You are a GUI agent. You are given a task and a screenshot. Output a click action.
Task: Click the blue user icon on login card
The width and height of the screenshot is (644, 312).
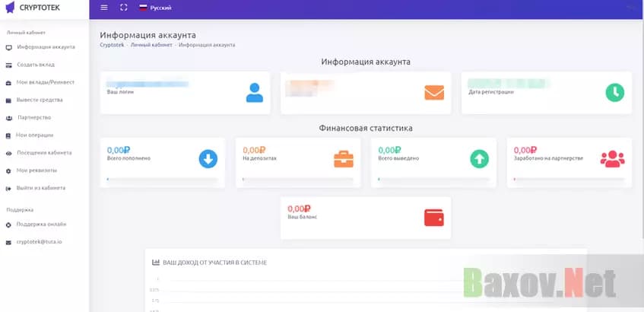click(x=255, y=93)
